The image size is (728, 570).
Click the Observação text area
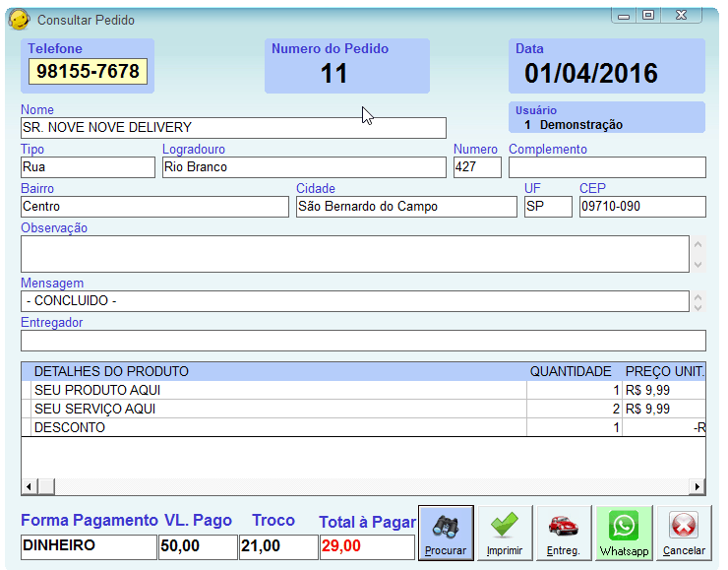[x=355, y=254]
